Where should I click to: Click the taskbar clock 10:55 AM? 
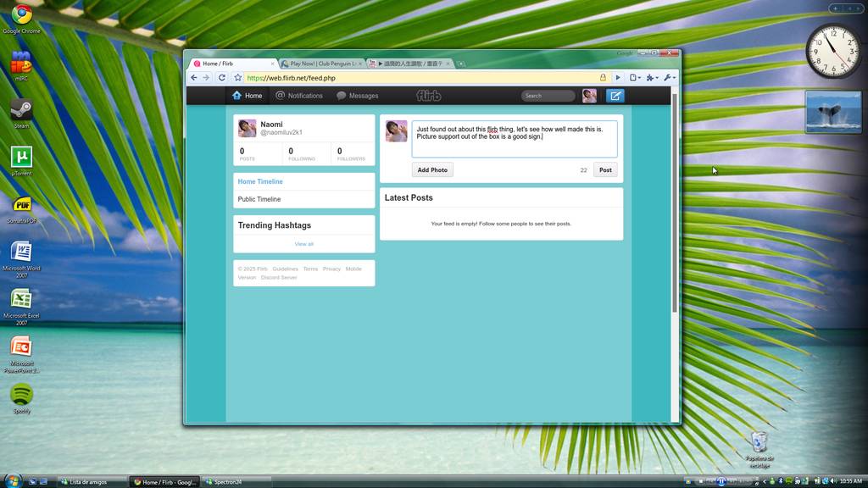[x=851, y=481]
